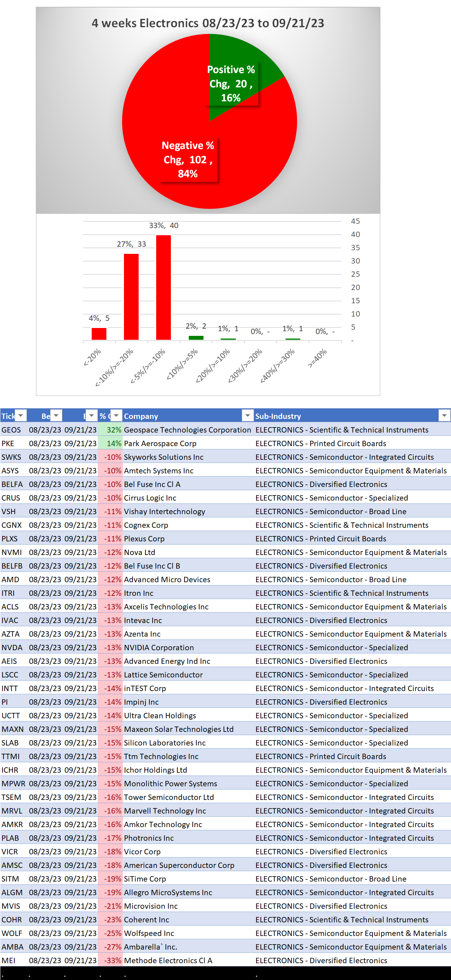Select the red bar labeled 4%, 5
The height and width of the screenshot is (980, 451).
tap(99, 334)
